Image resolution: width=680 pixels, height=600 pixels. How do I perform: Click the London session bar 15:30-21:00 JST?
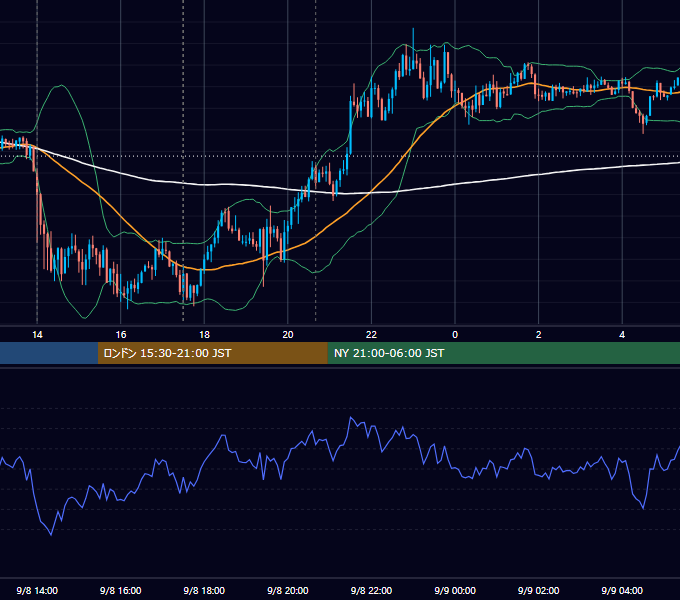click(212, 353)
